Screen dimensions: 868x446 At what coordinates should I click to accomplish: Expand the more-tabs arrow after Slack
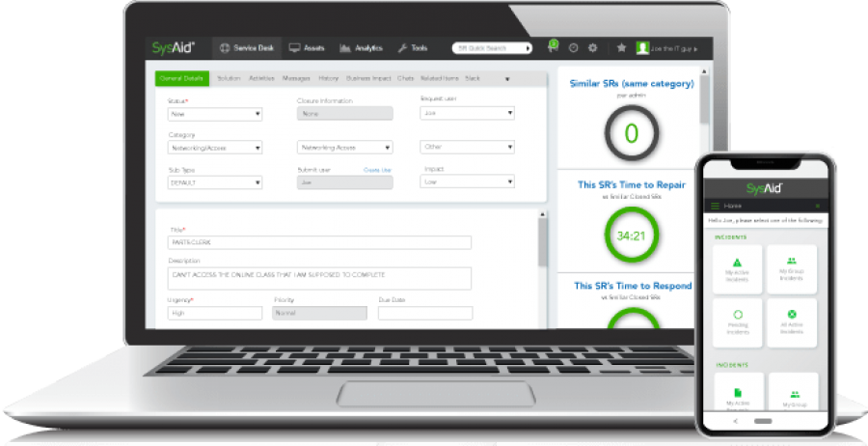pos(507,79)
